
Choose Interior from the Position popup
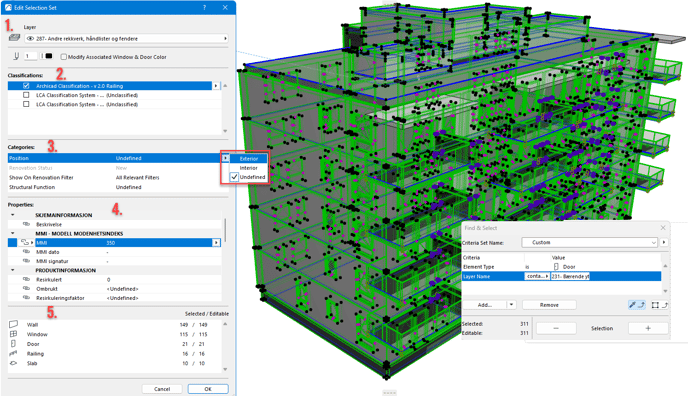point(248,168)
